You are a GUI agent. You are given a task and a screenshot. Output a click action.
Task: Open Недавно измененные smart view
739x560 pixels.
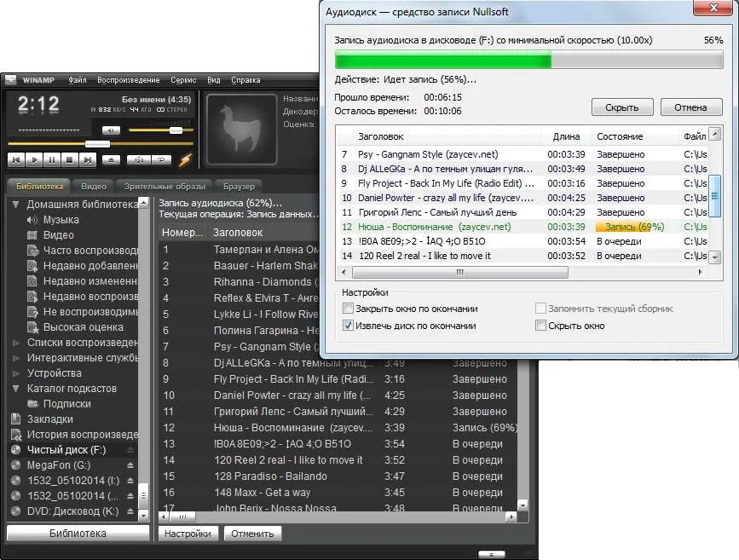point(83,281)
